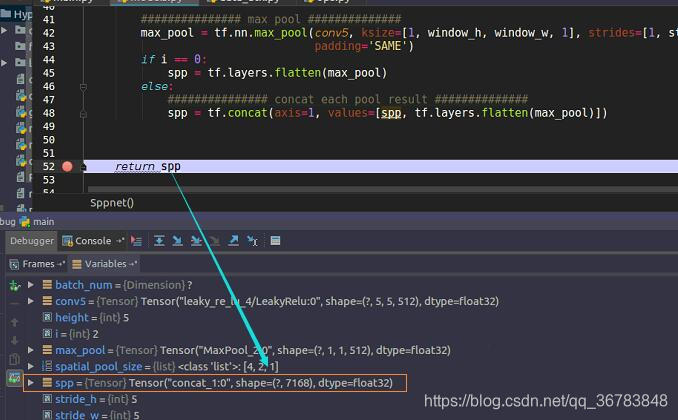Click padding='SAME' argument on line 43
The image size is (678, 420).
(x=364, y=46)
